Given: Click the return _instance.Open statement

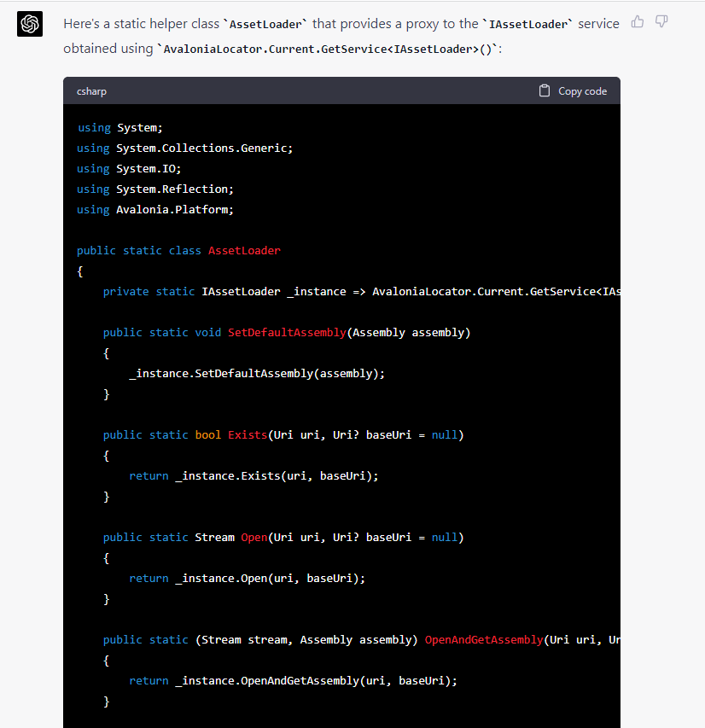Looking at the screenshot, I should 247,578.
